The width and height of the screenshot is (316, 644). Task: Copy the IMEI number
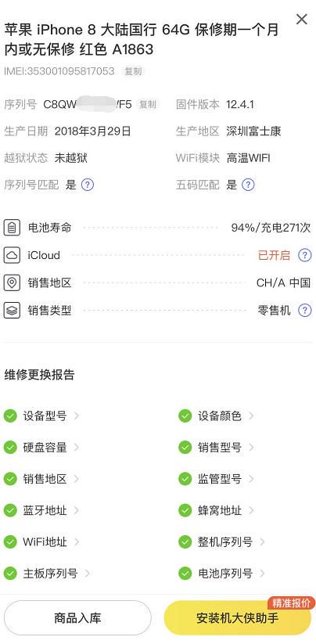click(x=133, y=71)
